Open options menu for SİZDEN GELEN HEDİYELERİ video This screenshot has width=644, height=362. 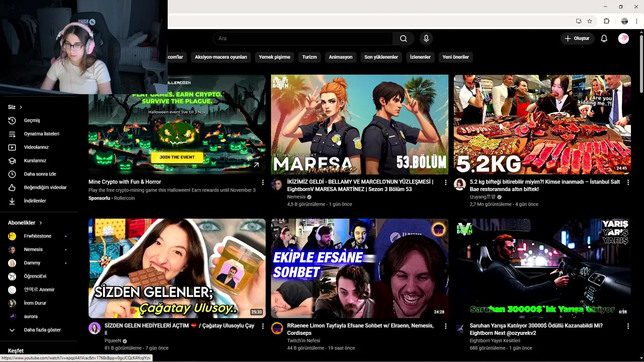(263, 326)
